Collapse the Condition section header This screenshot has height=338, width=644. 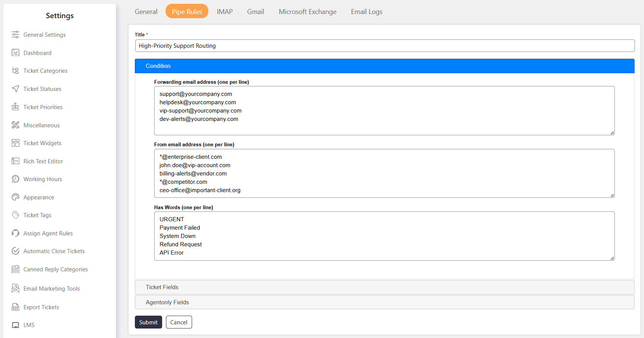[385, 66]
